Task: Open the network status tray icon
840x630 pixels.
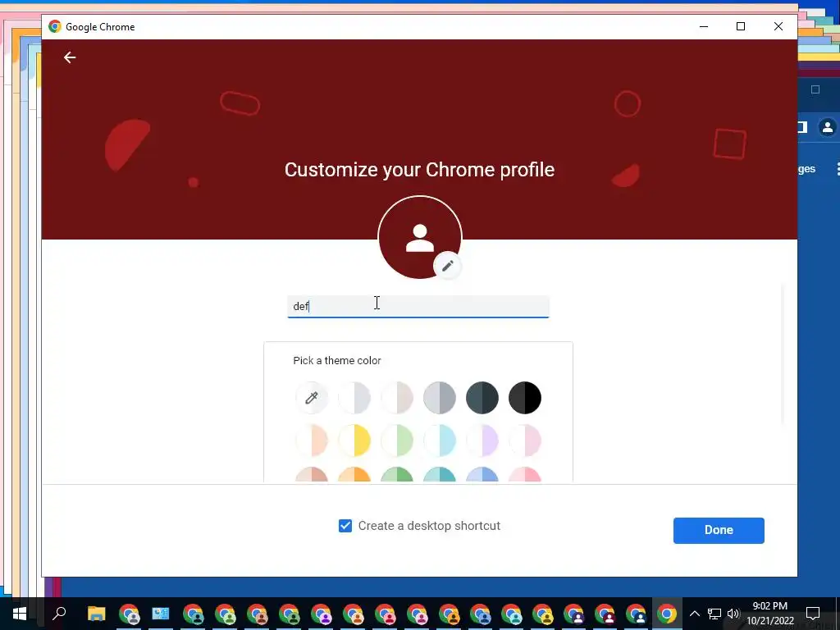Action: [x=714, y=614]
